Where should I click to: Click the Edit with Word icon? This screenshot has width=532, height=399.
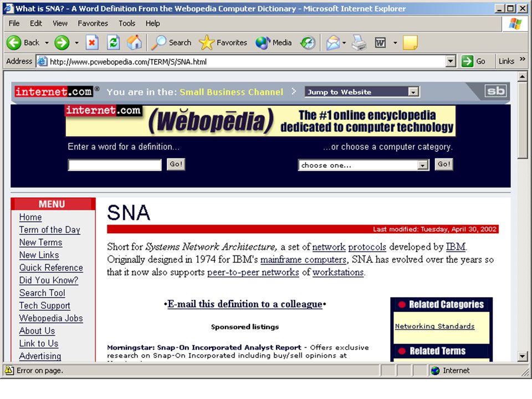click(380, 43)
